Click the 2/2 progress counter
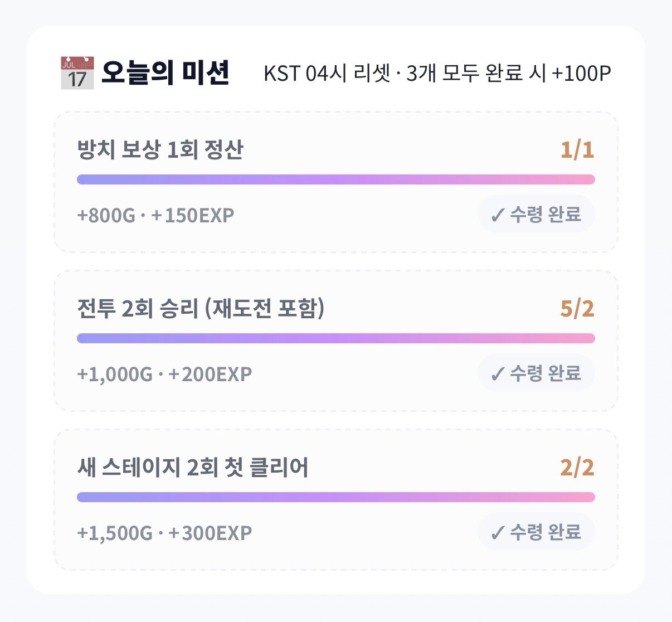Viewport: 672px width, 622px height. click(577, 468)
